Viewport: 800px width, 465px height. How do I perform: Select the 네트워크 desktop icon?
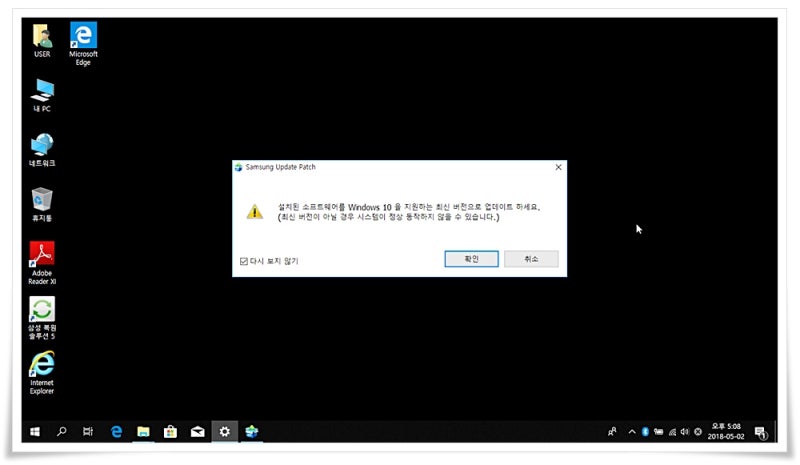pos(42,150)
